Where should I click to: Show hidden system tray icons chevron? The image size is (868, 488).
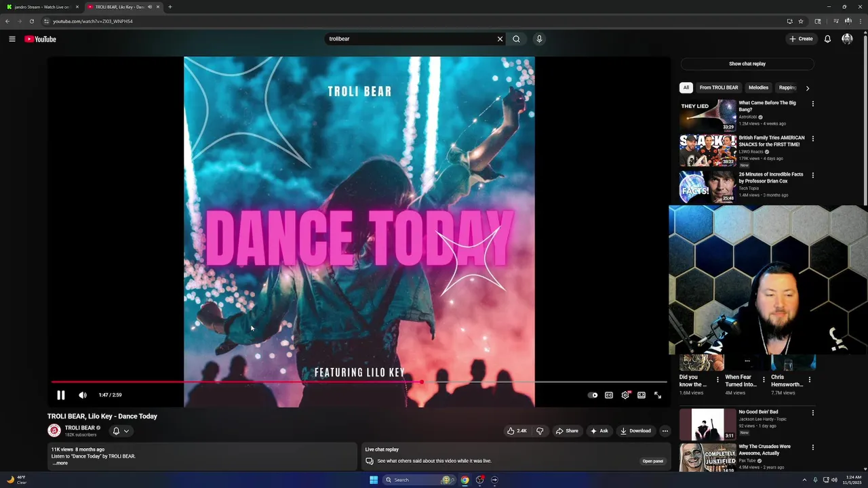tap(804, 480)
